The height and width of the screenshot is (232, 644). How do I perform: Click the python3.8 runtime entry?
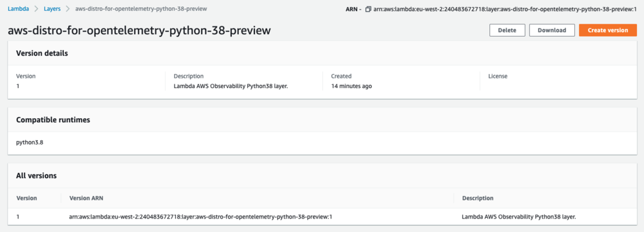pyautogui.click(x=30, y=143)
